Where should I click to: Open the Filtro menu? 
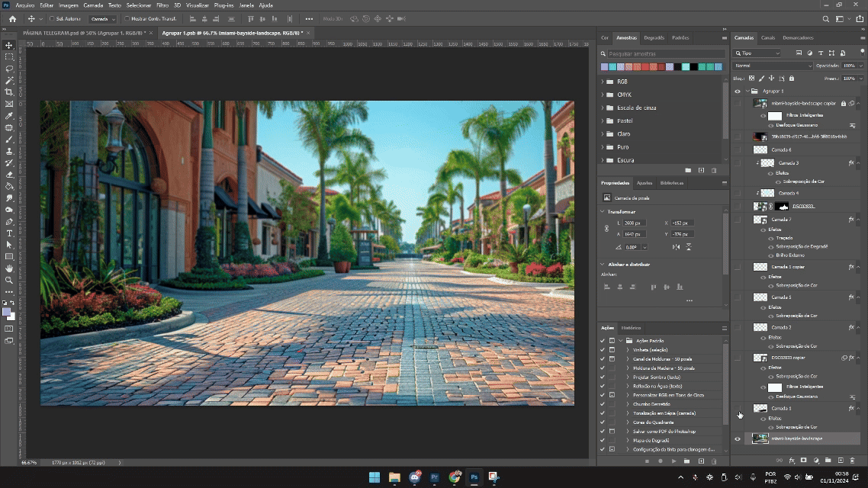point(162,5)
